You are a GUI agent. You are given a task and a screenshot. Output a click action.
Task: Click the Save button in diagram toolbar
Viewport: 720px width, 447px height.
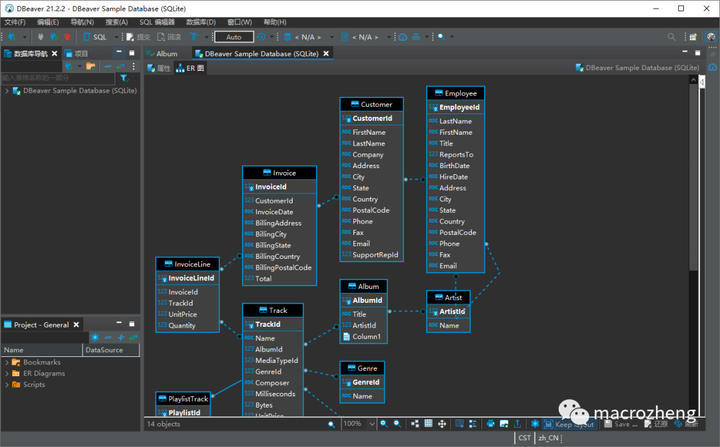tap(621, 424)
